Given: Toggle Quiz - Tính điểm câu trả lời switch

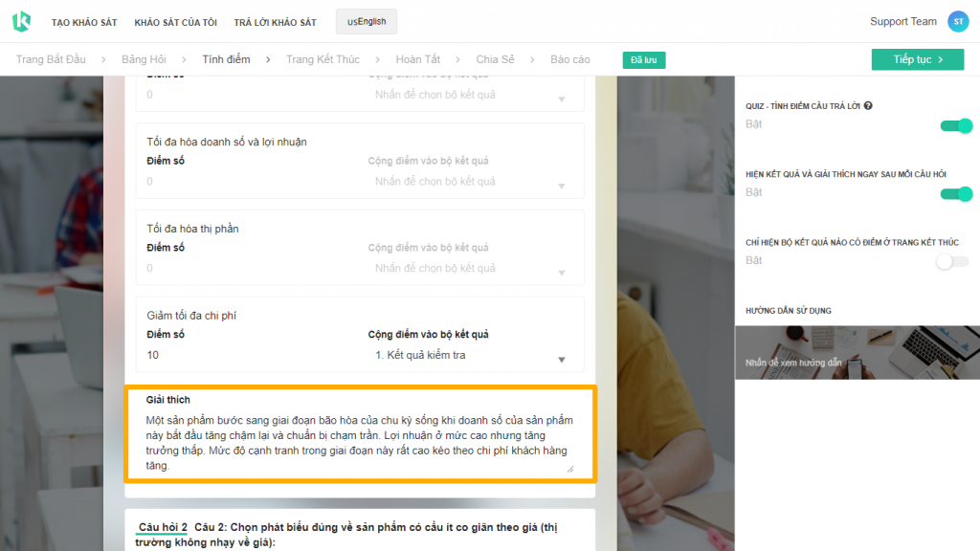Looking at the screenshot, I should tap(956, 125).
